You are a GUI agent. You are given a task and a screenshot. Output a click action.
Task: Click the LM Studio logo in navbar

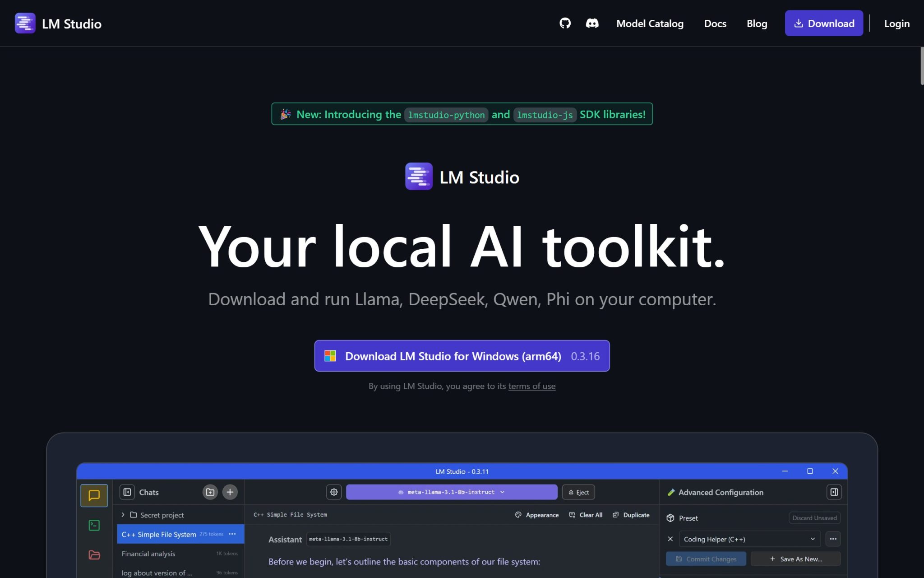[58, 23]
